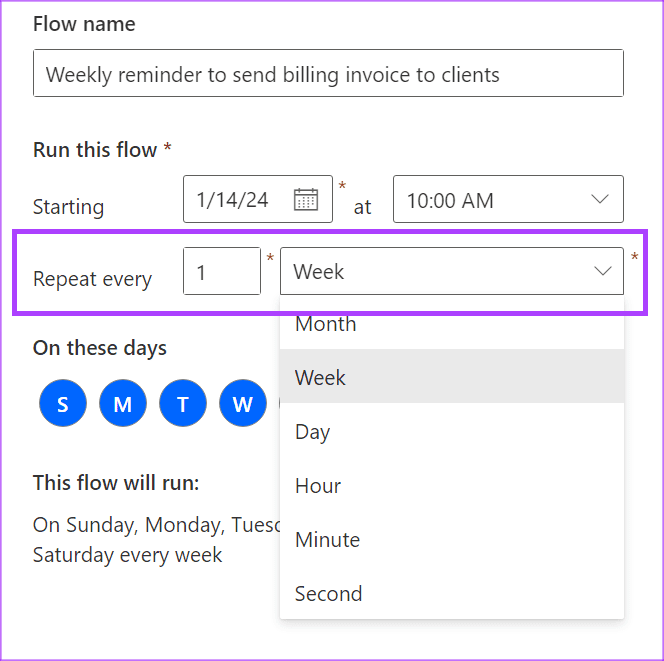The height and width of the screenshot is (661, 664).
Task: Toggle the Monday day button
Action: click(123, 404)
